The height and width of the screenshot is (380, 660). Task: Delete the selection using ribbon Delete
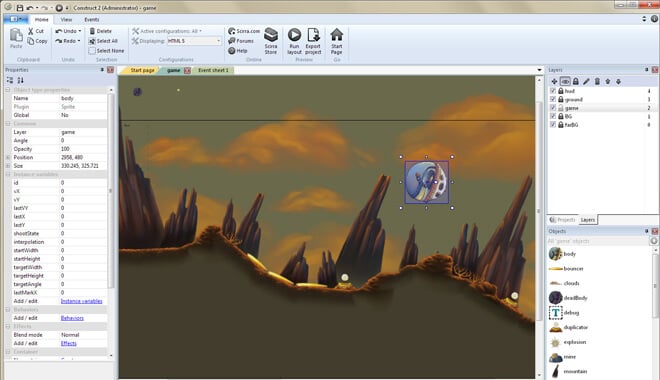(x=100, y=31)
